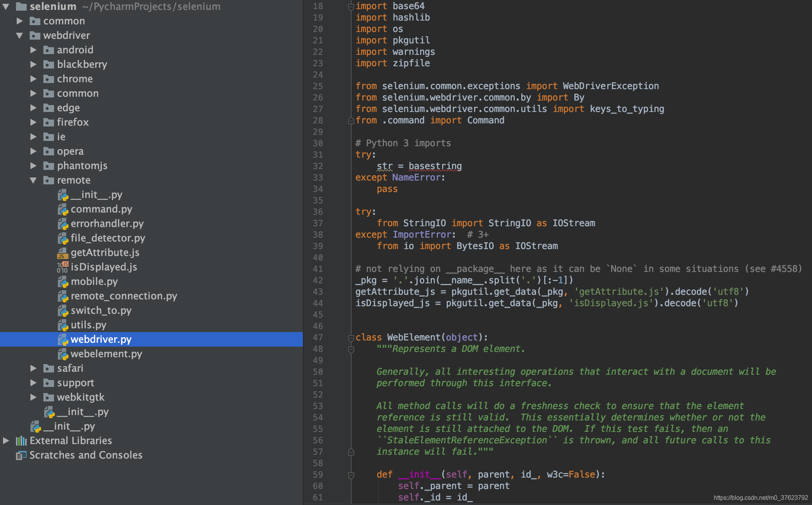Click the Python icon of file_detector.py
Viewport: 812px width, 505px height.
click(63, 238)
